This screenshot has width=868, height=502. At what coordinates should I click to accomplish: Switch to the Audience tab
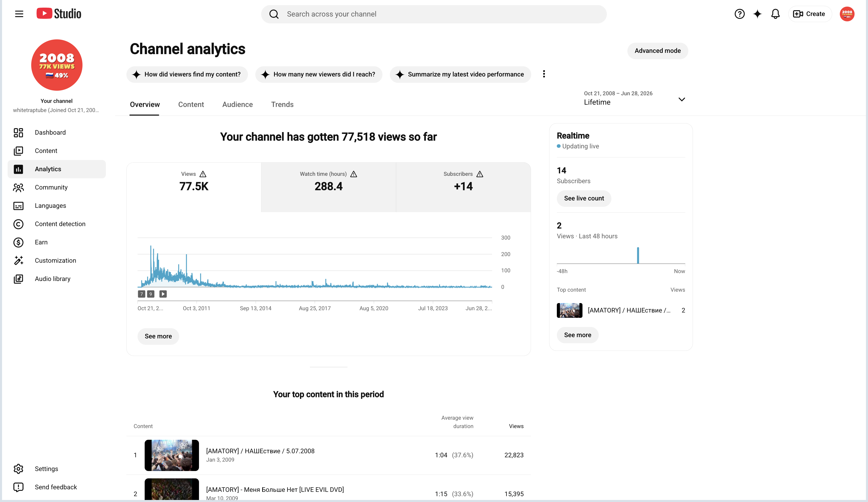pos(237,104)
